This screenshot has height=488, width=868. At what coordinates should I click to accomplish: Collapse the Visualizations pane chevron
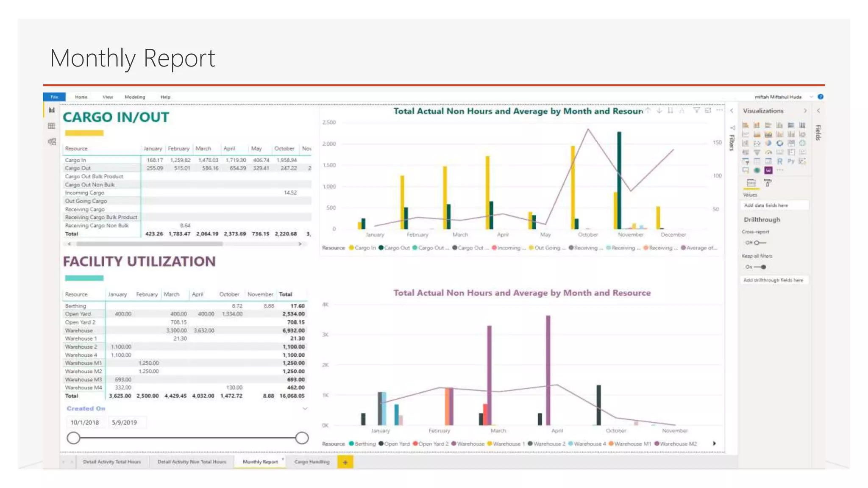point(805,111)
